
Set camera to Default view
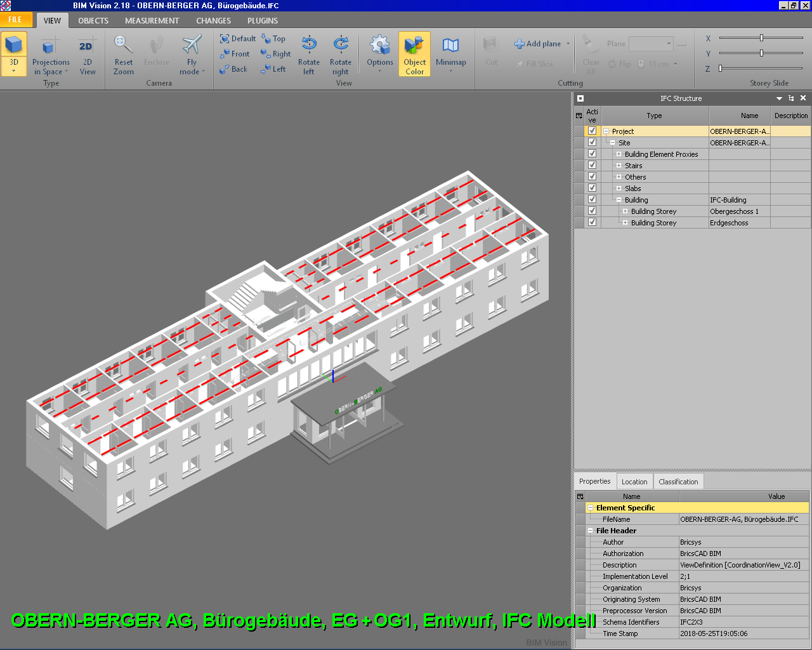pyautogui.click(x=238, y=39)
